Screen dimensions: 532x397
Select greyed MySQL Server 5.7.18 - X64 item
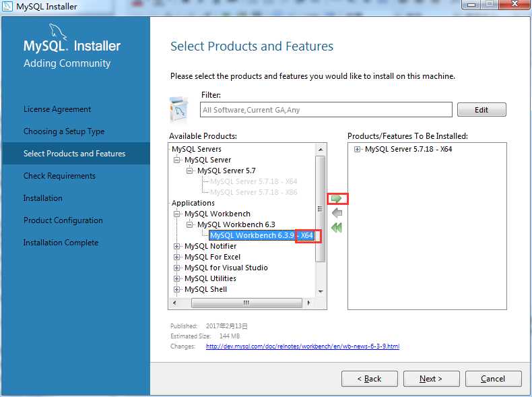click(253, 181)
